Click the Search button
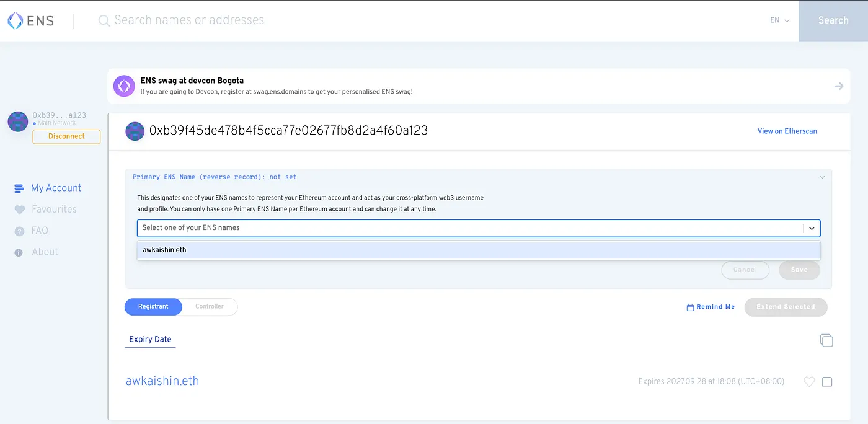Viewport: 868px width, 424px height. [x=833, y=20]
